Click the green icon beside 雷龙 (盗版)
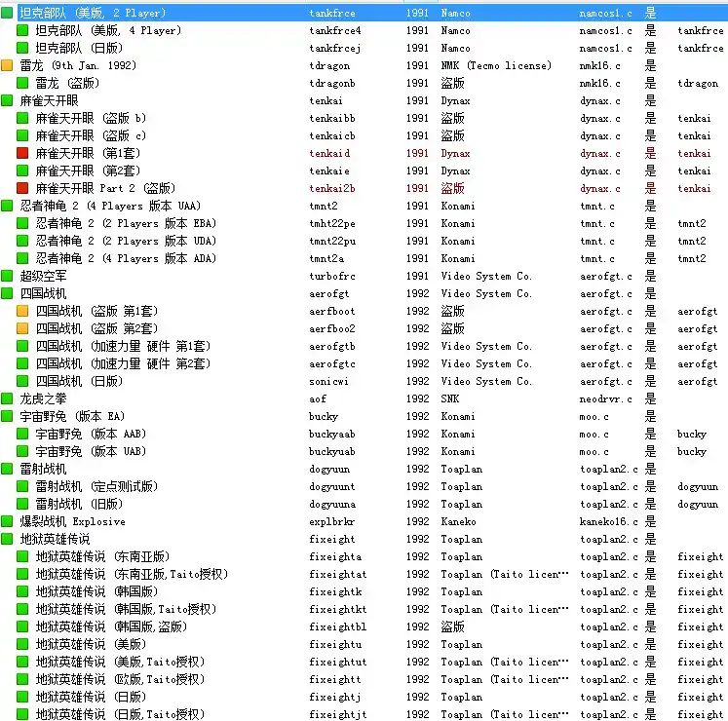Viewport: 728px width, 721px height. pyautogui.click(x=22, y=84)
